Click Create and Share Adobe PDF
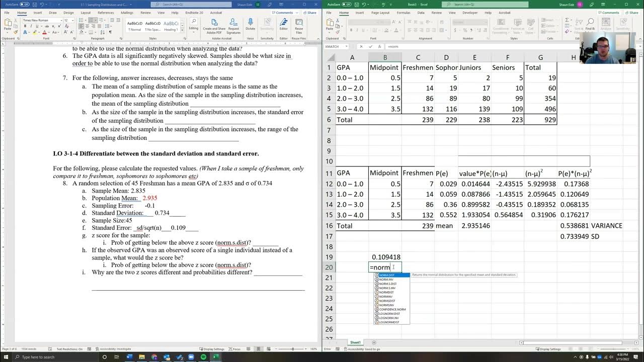Screen dimensions: 644x362 [x=214, y=26]
